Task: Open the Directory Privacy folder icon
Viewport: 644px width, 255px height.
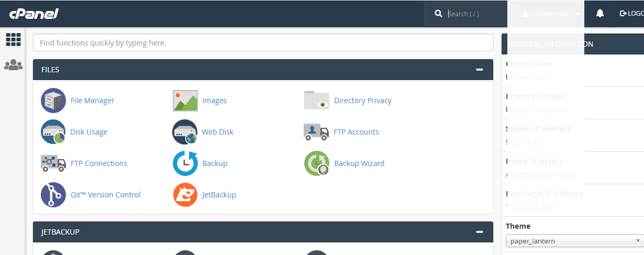Action: (x=317, y=101)
